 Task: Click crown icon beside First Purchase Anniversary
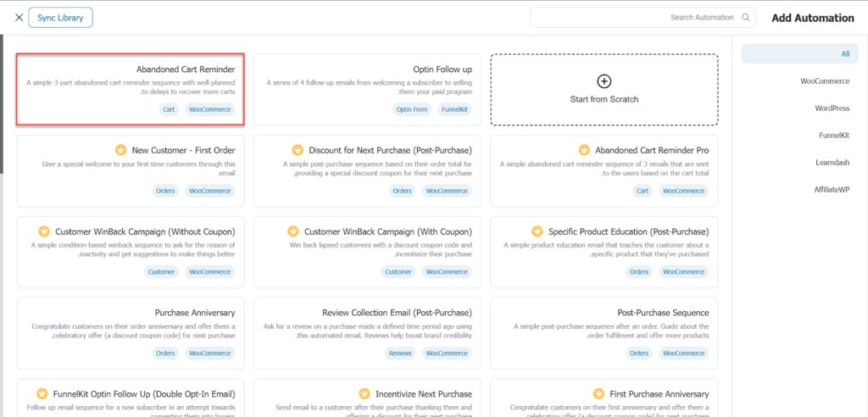(x=598, y=394)
